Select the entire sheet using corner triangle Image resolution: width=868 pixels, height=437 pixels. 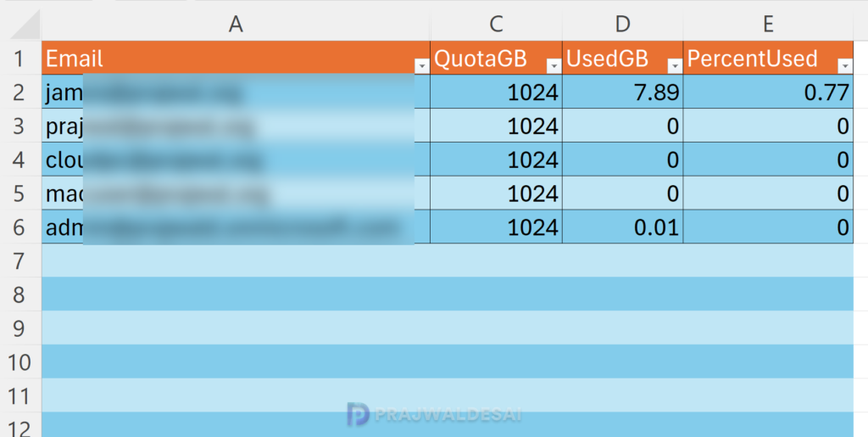25,25
